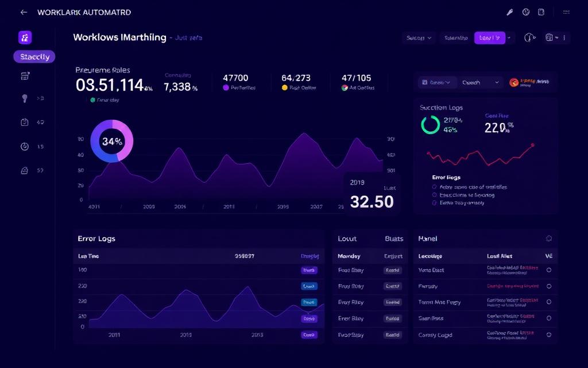This screenshot has height=368, width=588.
Task: Click the fifth purple tag in Error Logs table
Action: (x=309, y=335)
